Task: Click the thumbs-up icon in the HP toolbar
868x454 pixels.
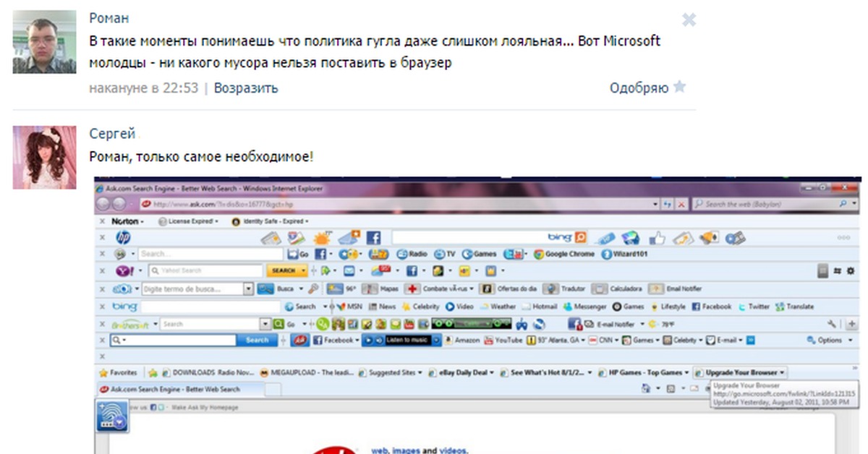Action: click(x=658, y=238)
